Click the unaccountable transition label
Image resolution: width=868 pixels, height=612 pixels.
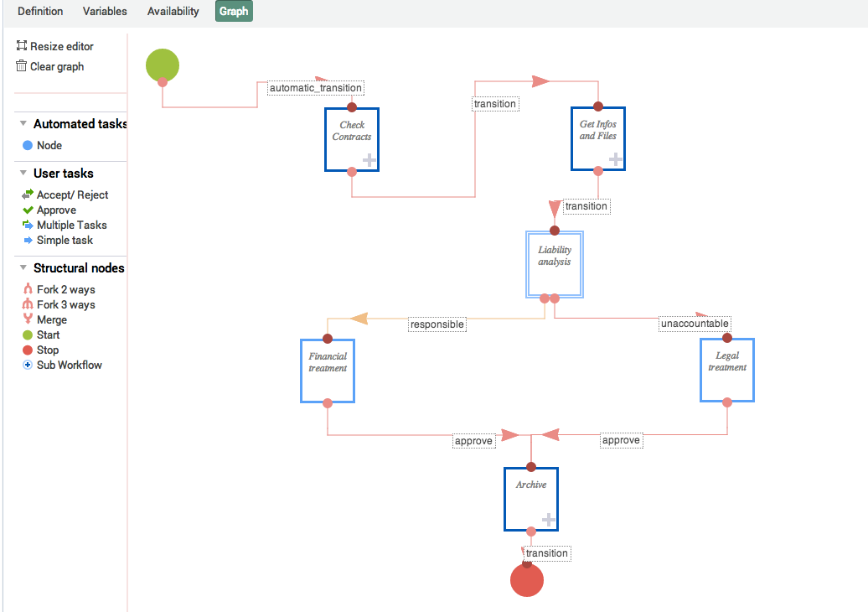(695, 324)
